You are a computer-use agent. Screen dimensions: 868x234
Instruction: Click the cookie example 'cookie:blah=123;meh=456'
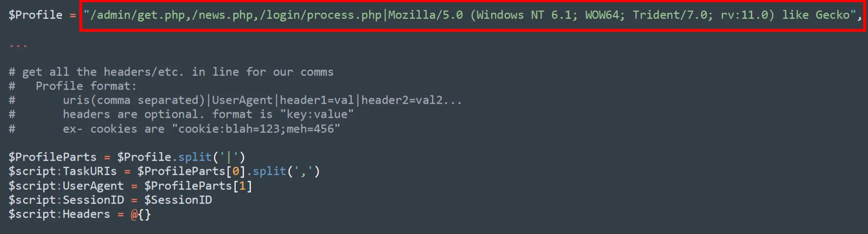pos(256,129)
